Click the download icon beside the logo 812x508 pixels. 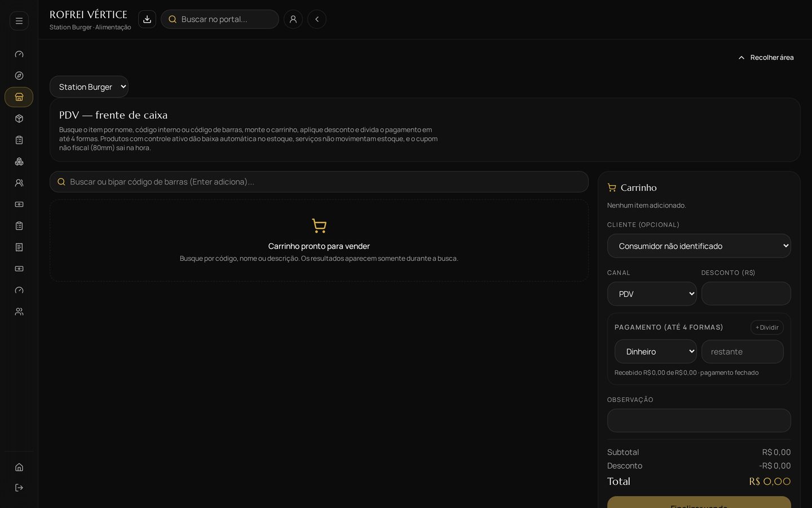click(147, 19)
